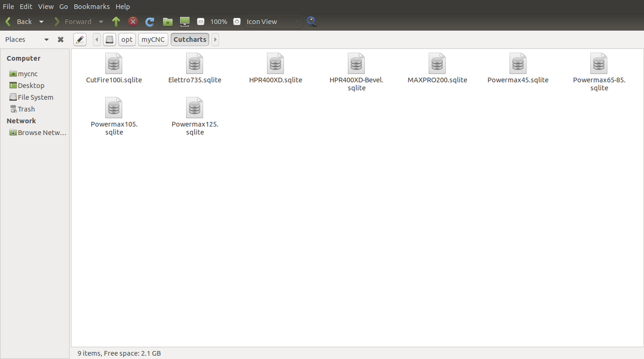Open the Home folder via toolbar icon
The image size is (644, 359).
coord(168,22)
